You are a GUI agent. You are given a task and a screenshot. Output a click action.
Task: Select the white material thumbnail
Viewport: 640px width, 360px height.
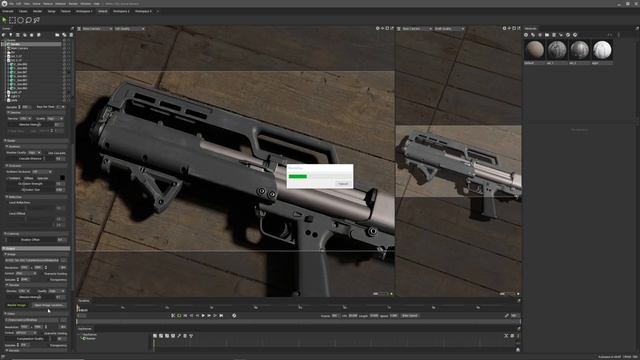pyautogui.click(x=602, y=50)
